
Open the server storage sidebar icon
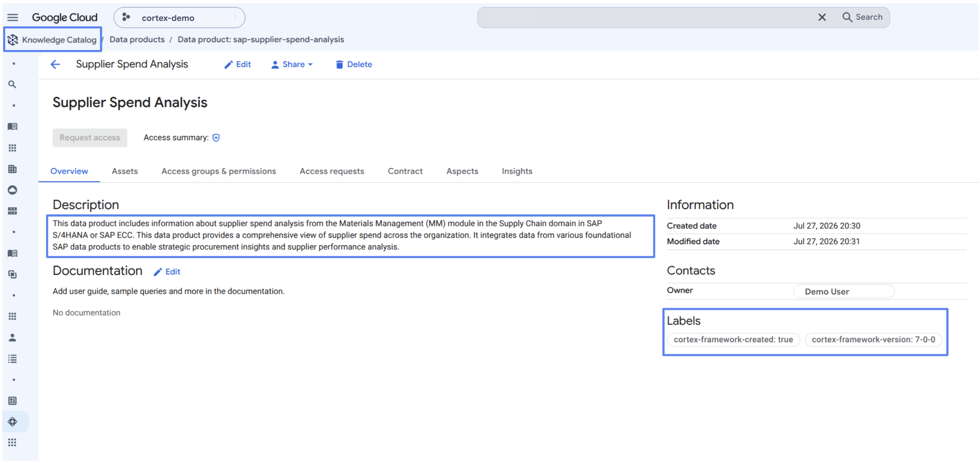13,211
